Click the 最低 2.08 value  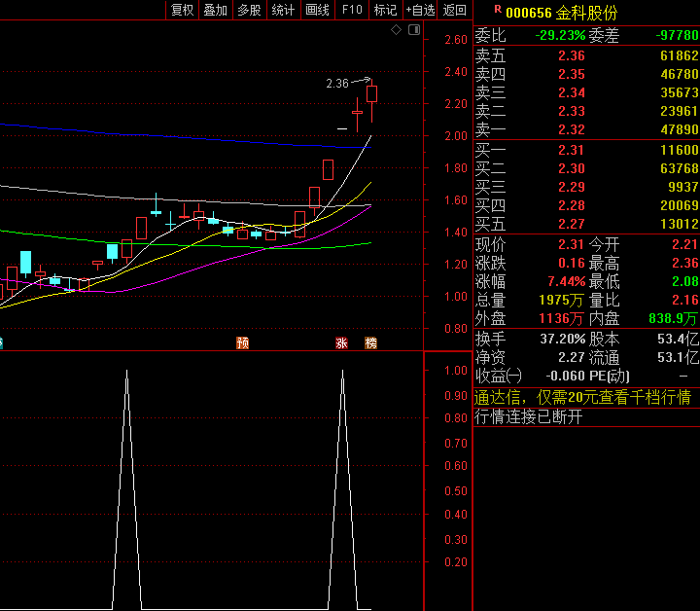point(685,282)
